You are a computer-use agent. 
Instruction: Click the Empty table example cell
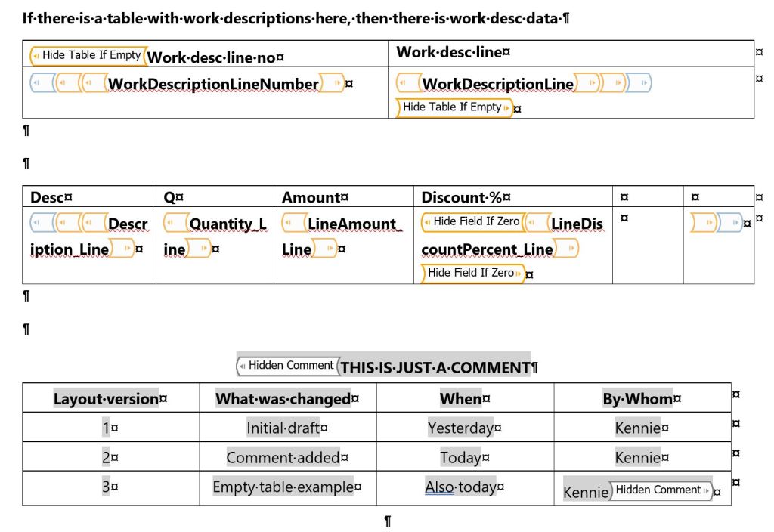click(283, 487)
